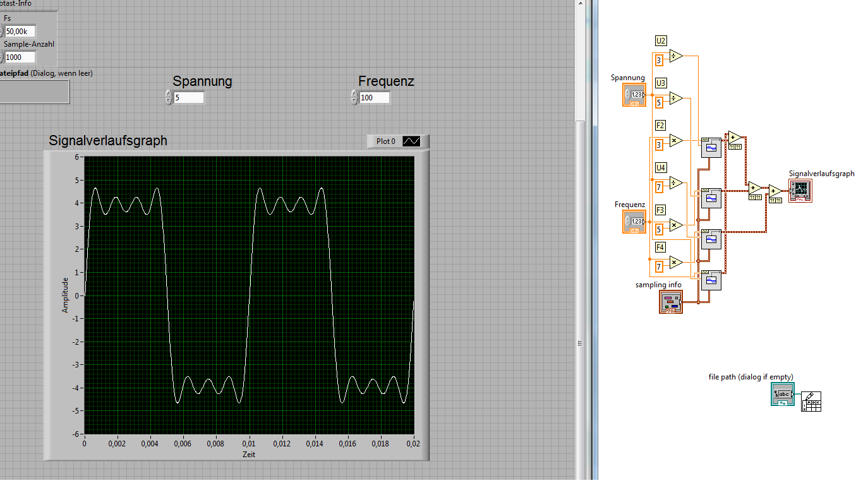Click the y-axis minimum value -6
Image resolution: width=868 pixels, height=483 pixels.
pyautogui.click(x=75, y=434)
